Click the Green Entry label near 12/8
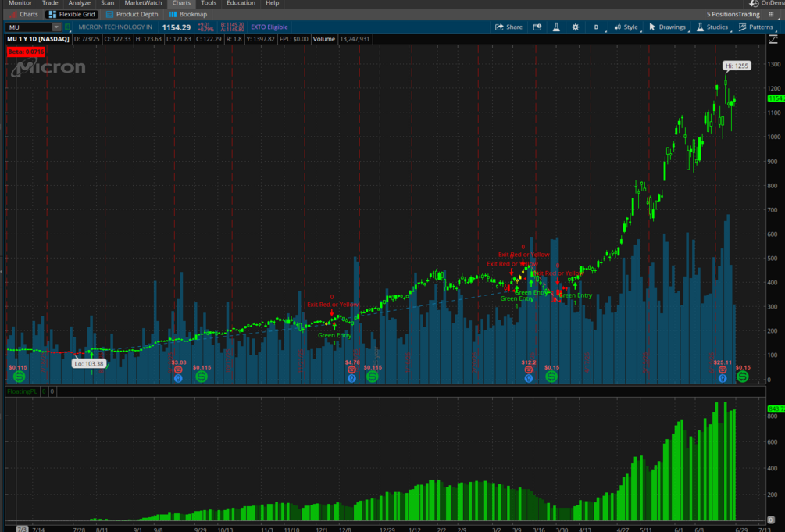 tap(334, 336)
